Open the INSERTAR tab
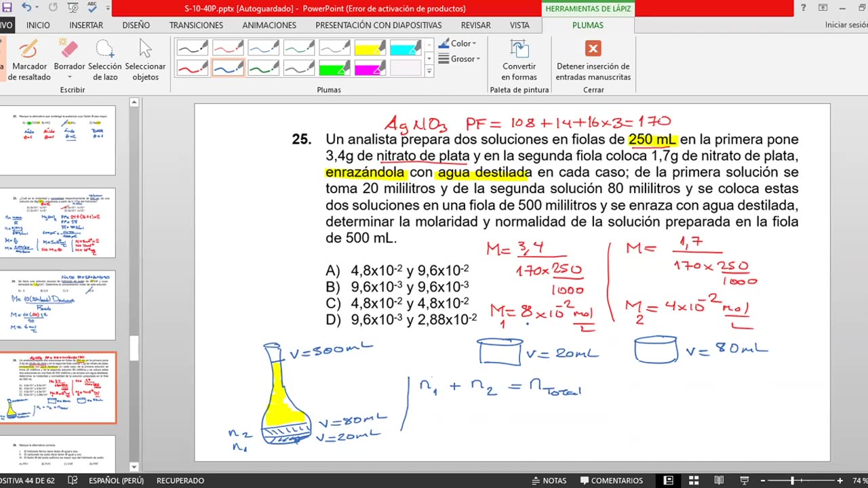Image resolution: width=868 pixels, height=488 pixels. [86, 25]
